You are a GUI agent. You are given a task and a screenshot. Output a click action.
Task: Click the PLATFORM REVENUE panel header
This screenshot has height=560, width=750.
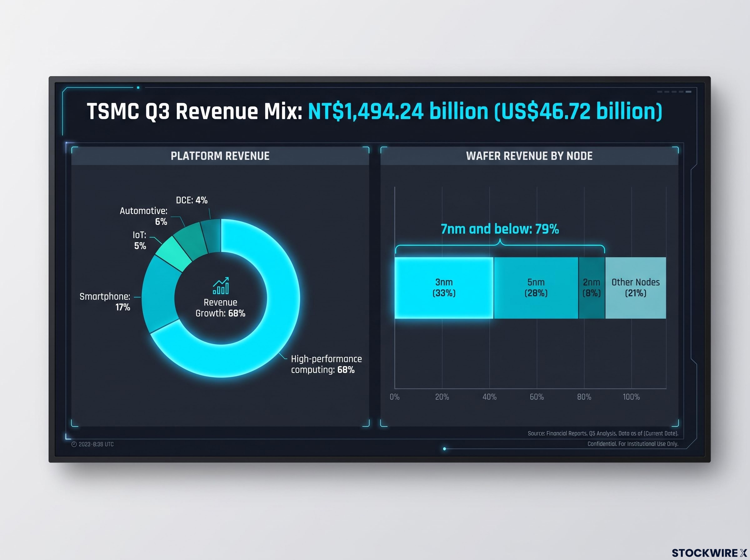click(220, 156)
